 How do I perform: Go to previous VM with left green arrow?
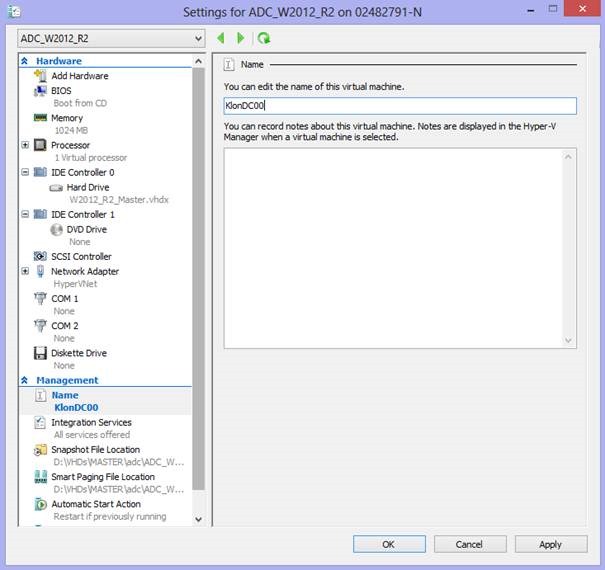[x=221, y=38]
